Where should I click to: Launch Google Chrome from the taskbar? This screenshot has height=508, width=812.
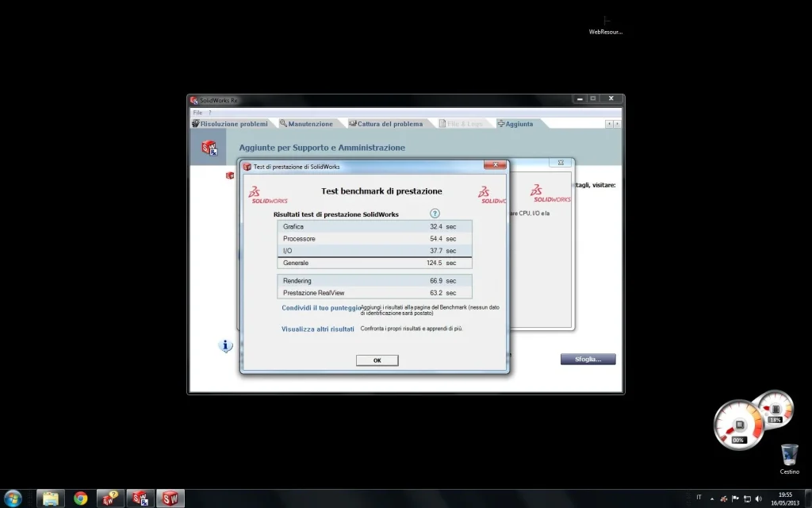80,498
